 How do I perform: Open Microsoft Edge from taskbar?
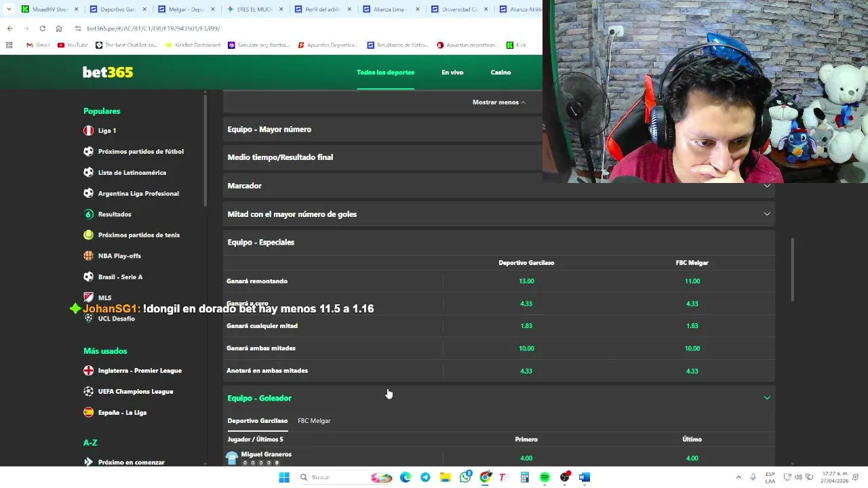406,477
